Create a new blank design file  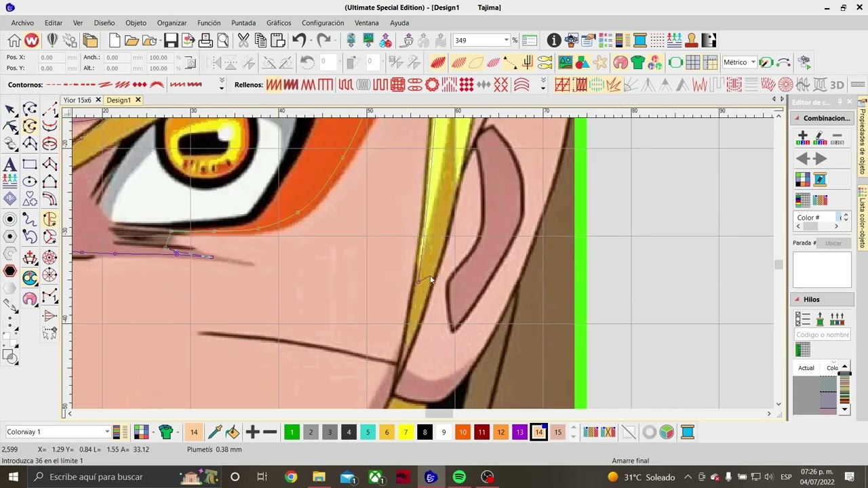point(115,41)
